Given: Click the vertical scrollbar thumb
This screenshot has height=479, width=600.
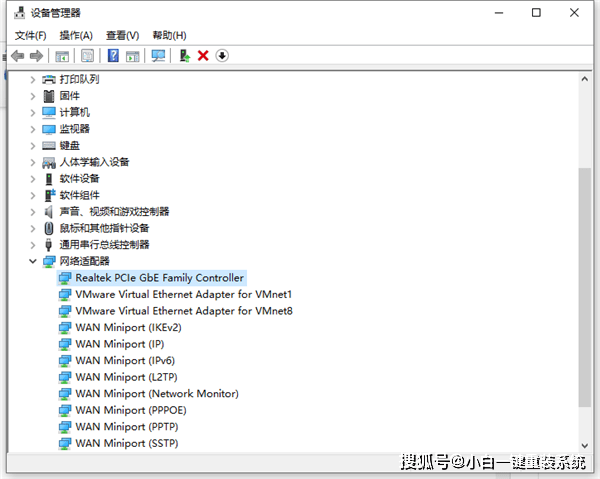Looking at the screenshot, I should pyautogui.click(x=584, y=287).
